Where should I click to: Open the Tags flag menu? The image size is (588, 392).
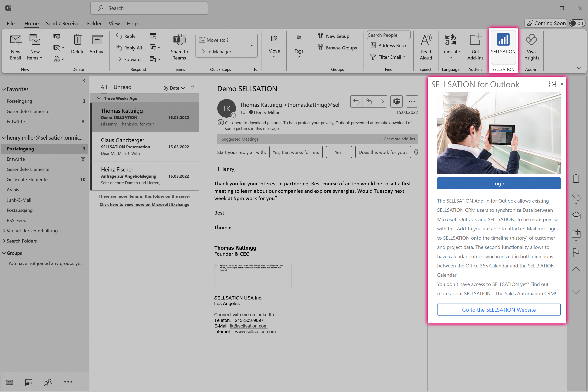click(x=299, y=47)
